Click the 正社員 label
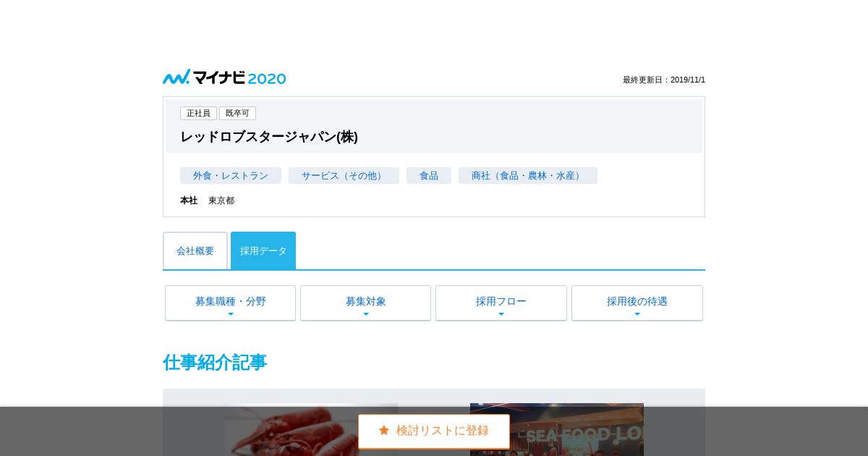 point(198,114)
